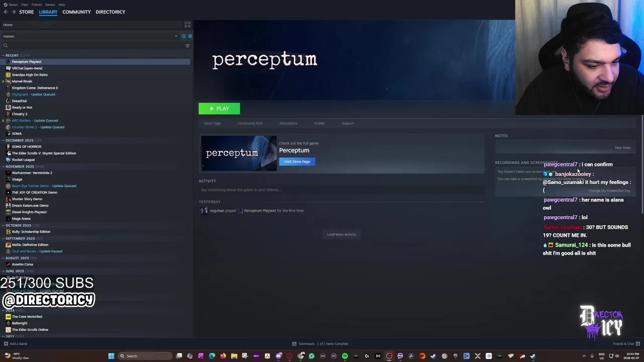644x362 pixels.
Task: Click the Perceptum full game thumbnail
Action: [x=238, y=153]
